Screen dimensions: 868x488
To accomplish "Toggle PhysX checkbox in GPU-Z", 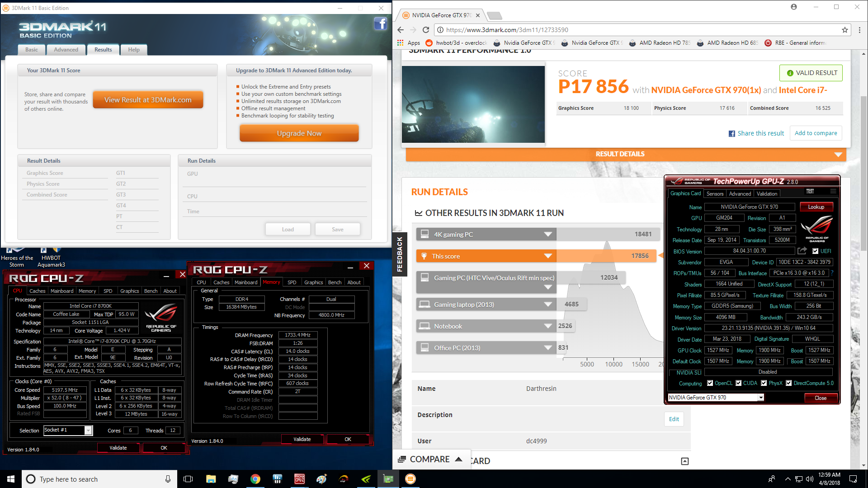I will point(764,383).
